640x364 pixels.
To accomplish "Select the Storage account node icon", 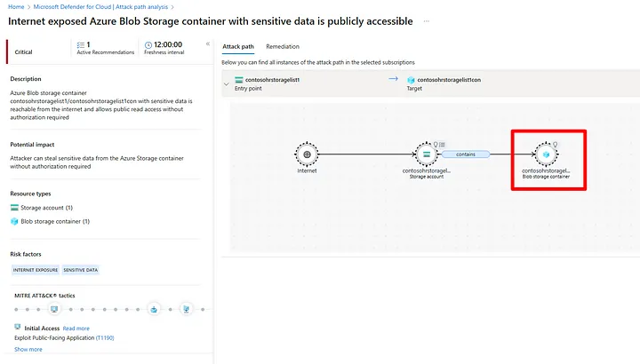I will click(426, 154).
